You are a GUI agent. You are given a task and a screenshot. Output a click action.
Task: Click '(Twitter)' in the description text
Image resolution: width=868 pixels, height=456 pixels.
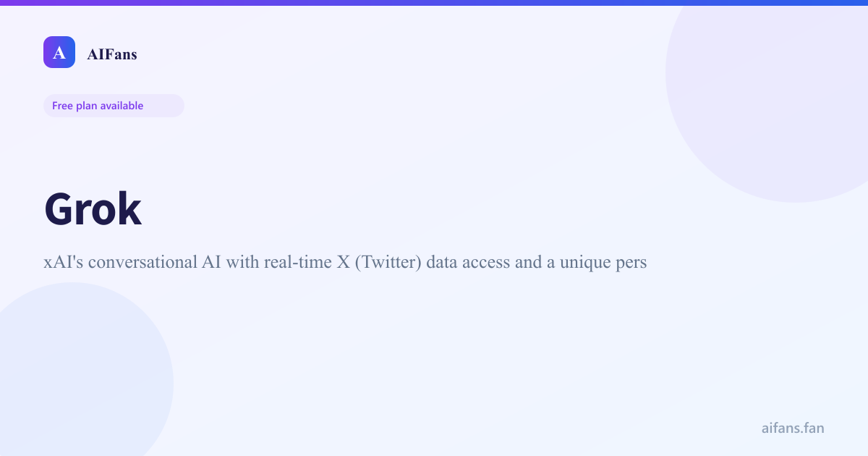[x=388, y=262]
